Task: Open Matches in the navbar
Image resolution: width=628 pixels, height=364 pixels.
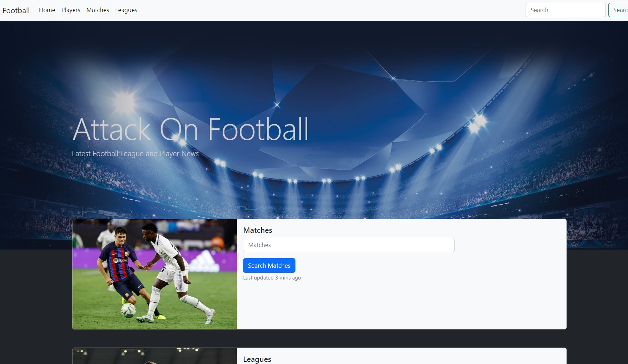Action: tap(98, 10)
